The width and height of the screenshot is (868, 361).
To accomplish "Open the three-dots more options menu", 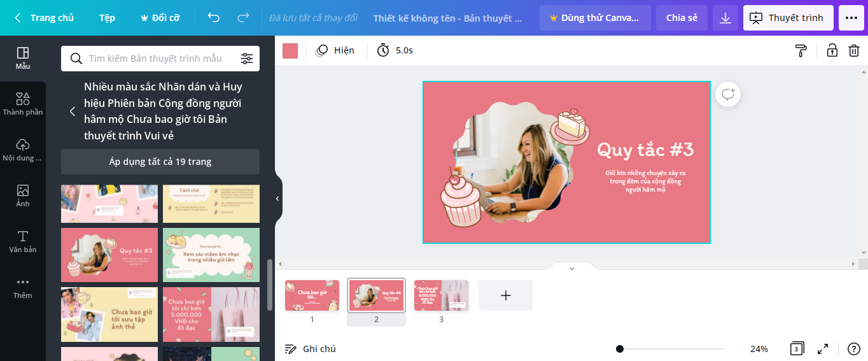I will pyautogui.click(x=851, y=18).
